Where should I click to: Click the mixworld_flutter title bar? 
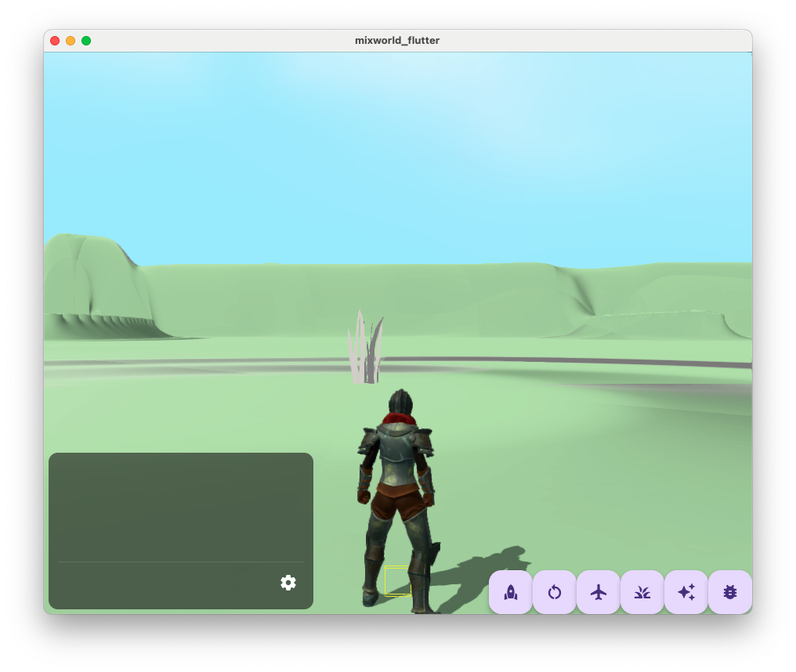[398, 41]
